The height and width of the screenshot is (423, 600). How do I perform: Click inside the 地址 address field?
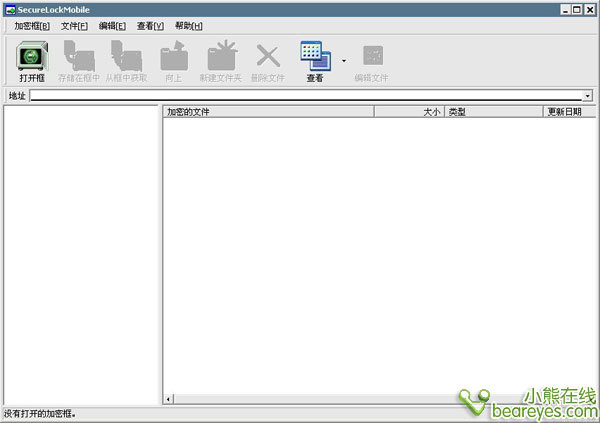[x=306, y=96]
